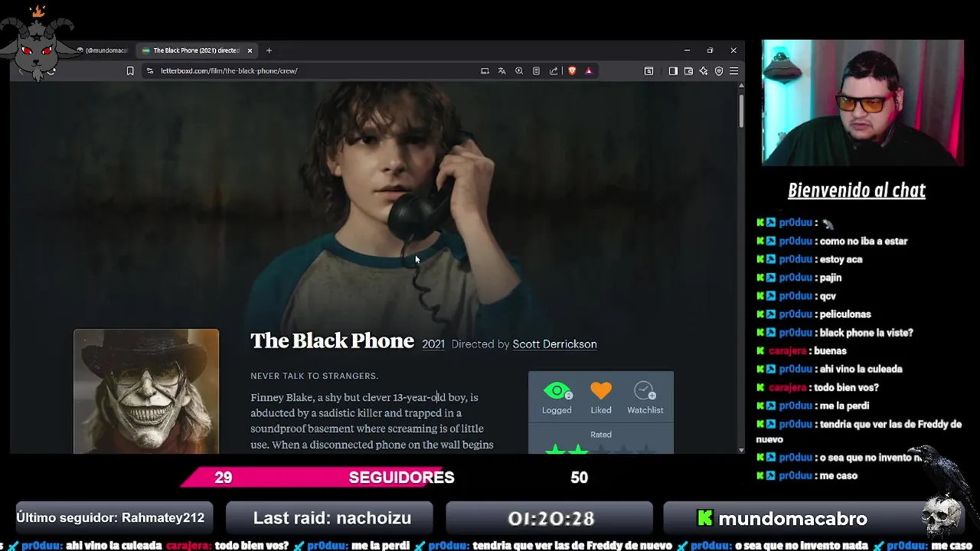The image size is (980, 551).
Task: Click the scrollbar up arrow
Action: [741, 87]
